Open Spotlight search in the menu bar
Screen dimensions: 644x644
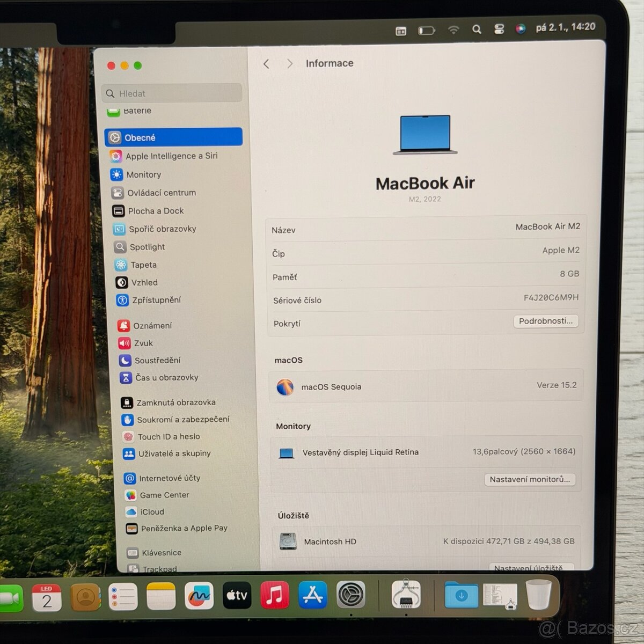[477, 30]
